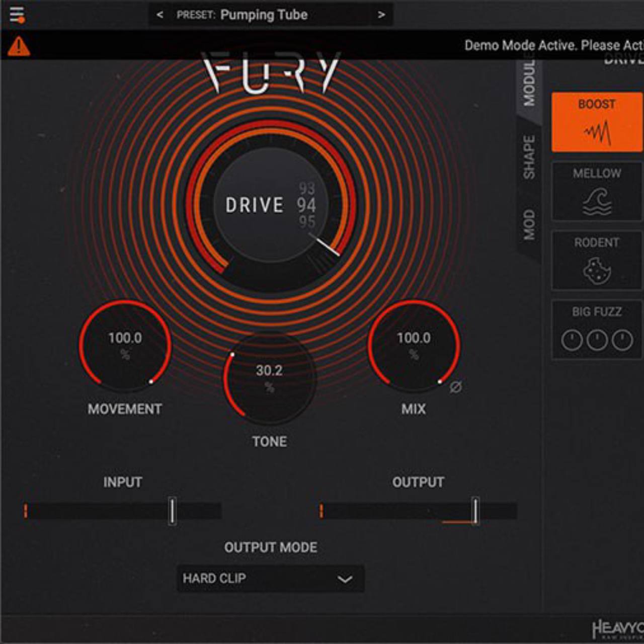Go to previous preset arrow
The height and width of the screenshot is (644, 644).
pos(160,15)
